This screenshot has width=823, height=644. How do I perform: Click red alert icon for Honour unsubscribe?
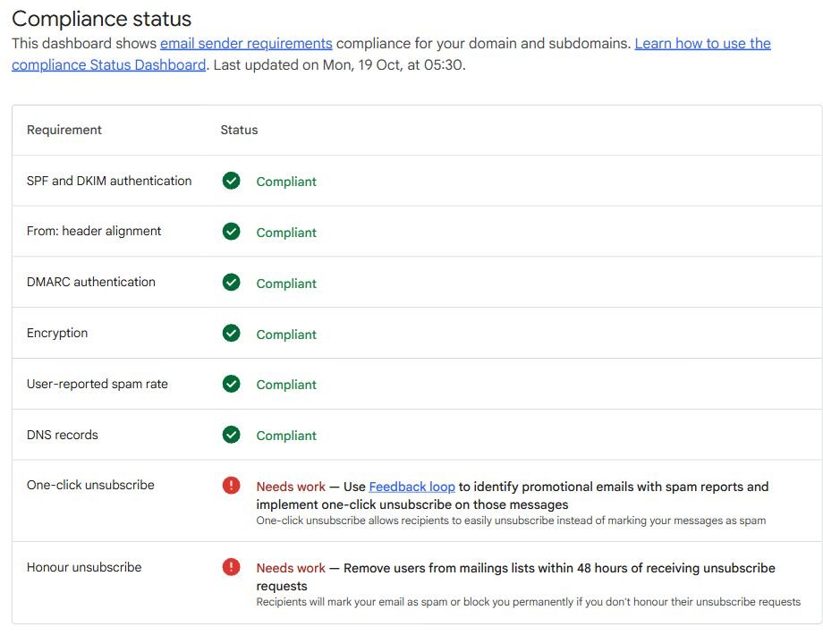click(231, 567)
